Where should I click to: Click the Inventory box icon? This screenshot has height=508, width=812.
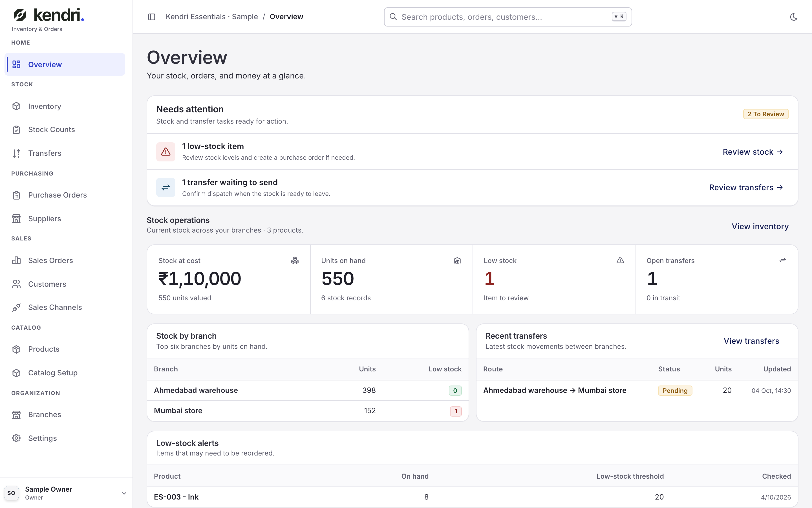(16, 106)
